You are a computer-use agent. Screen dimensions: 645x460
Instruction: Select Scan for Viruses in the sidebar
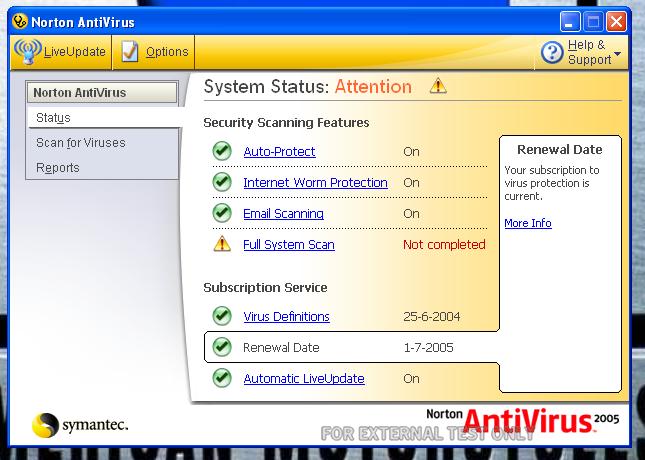coord(81,143)
